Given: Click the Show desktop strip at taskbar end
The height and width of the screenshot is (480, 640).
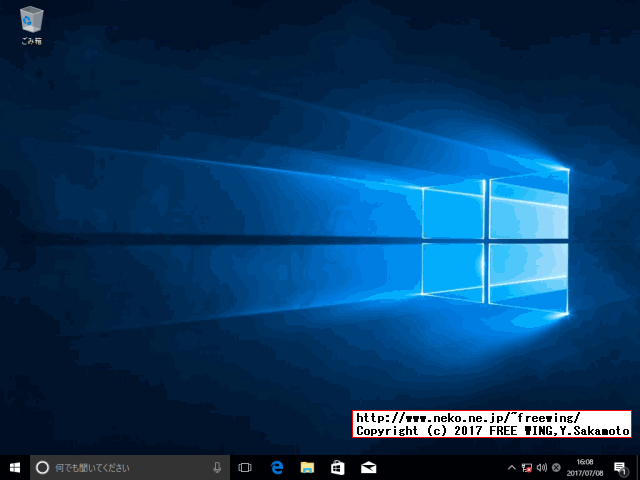Looking at the screenshot, I should [x=638, y=467].
